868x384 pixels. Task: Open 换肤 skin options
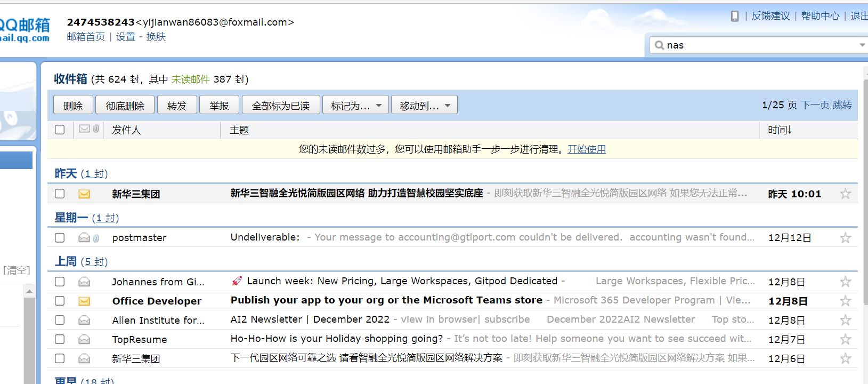pos(156,37)
